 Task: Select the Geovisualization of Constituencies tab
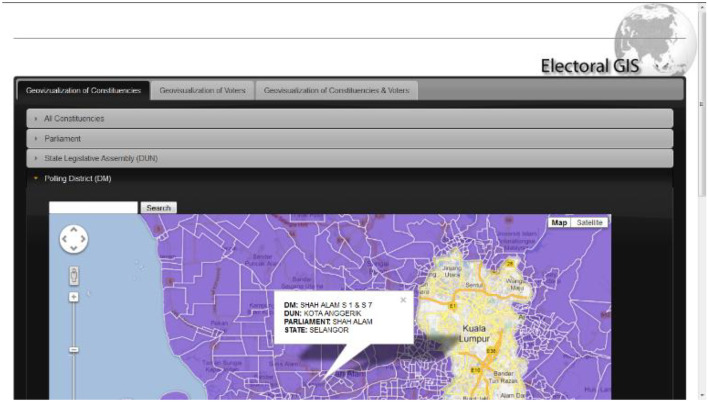[83, 90]
